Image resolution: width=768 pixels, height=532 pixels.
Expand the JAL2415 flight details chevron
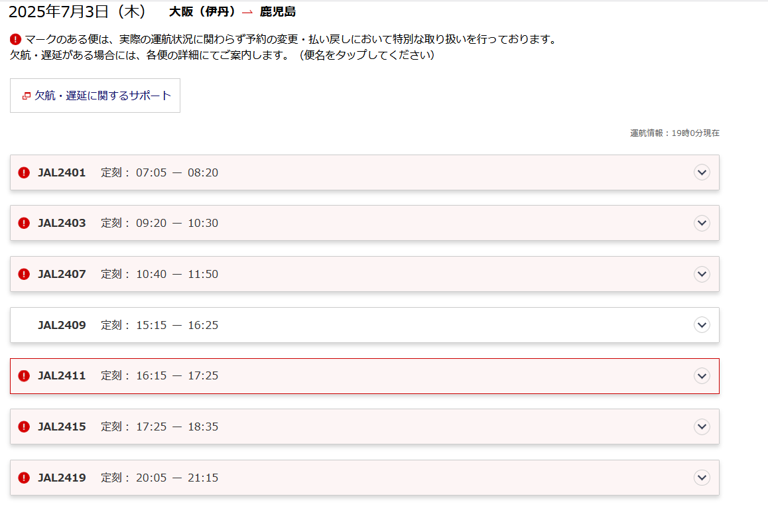point(702,427)
